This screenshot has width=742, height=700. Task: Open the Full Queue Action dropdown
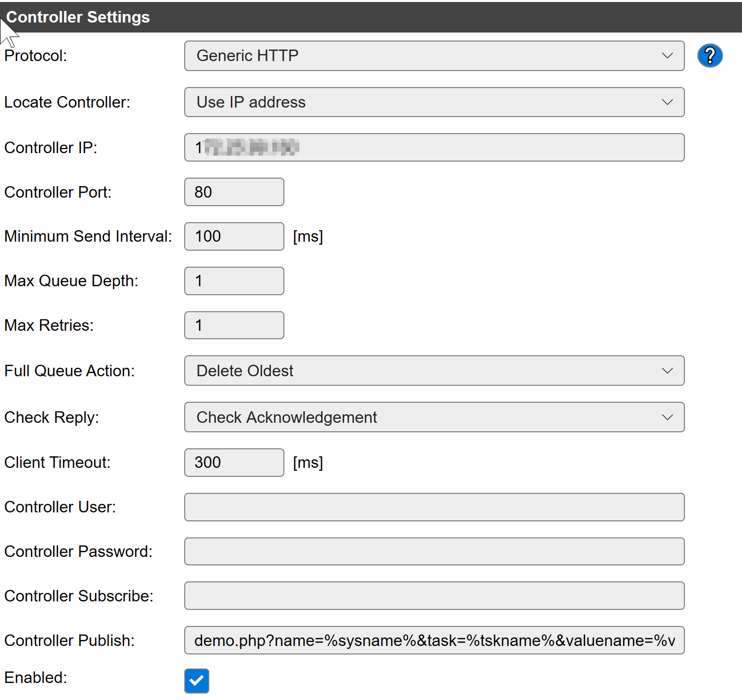(434, 371)
